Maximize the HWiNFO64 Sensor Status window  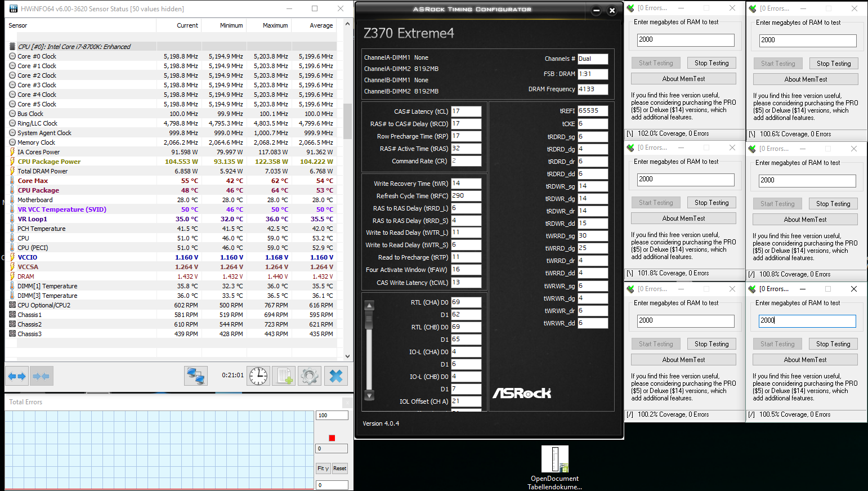pyautogui.click(x=315, y=8)
